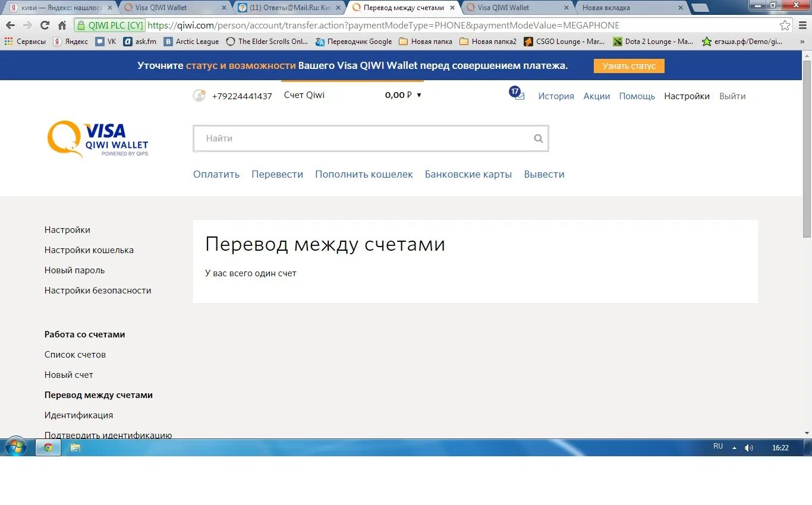Screen dimensions: 812x505
Task: Open the Перевести menu item
Action: click(277, 174)
